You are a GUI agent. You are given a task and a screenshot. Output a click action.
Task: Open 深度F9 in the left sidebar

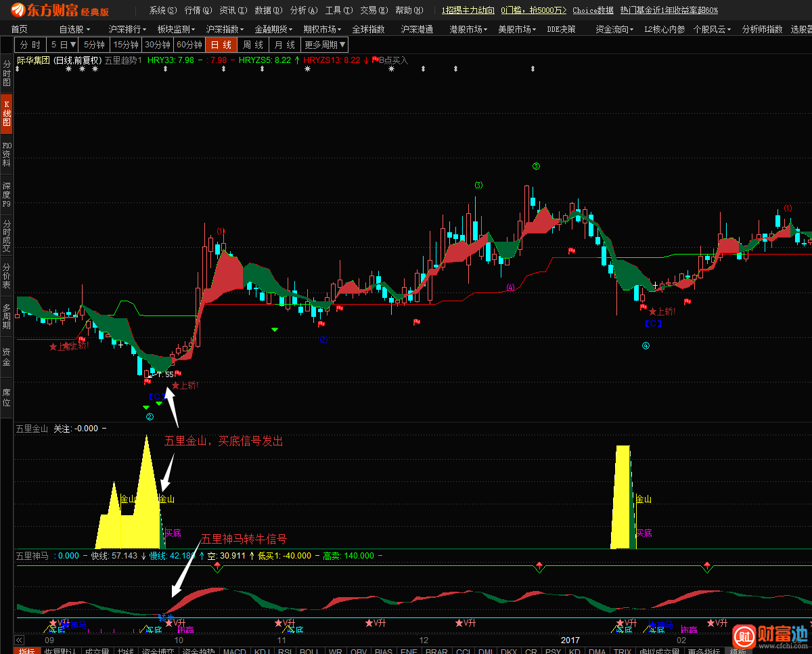[x=7, y=194]
